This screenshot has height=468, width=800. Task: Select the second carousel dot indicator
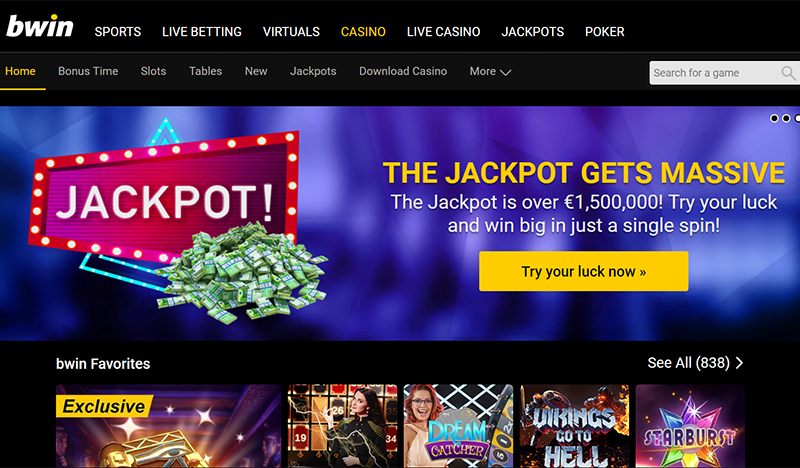(786, 118)
